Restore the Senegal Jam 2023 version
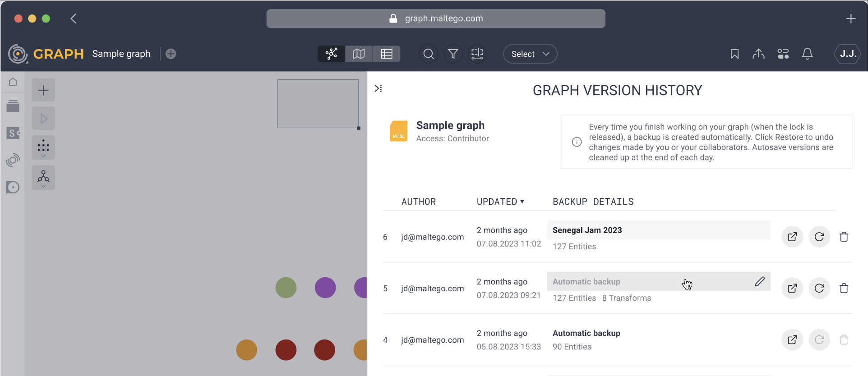Image resolution: width=868 pixels, height=376 pixels. [819, 237]
